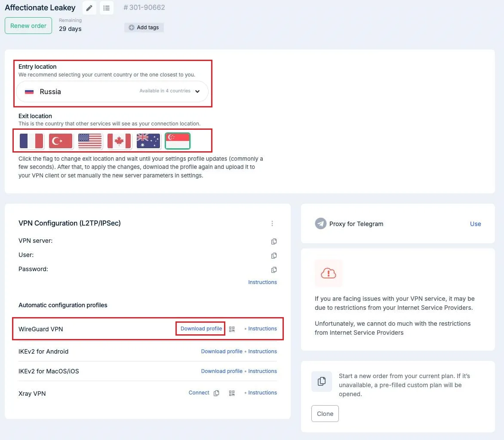
Task: Click the pencil edit name icon
Action: coord(89,8)
